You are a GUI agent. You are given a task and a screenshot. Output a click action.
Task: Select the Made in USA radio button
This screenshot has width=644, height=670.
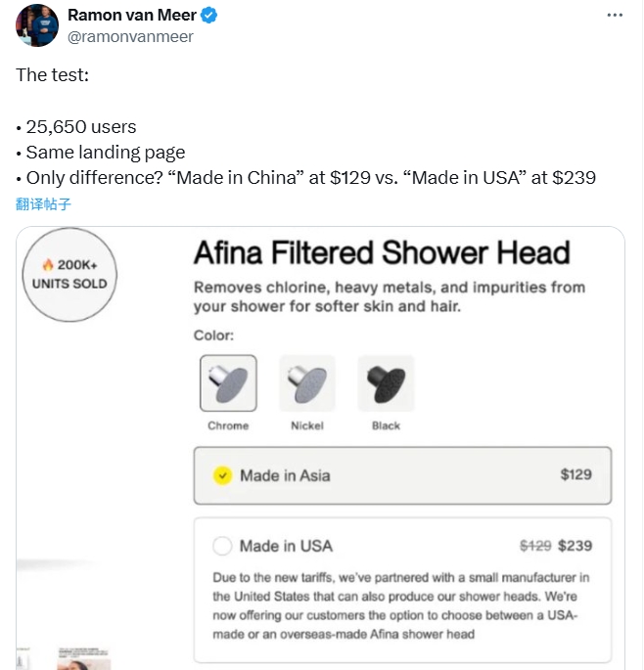pyautogui.click(x=222, y=546)
